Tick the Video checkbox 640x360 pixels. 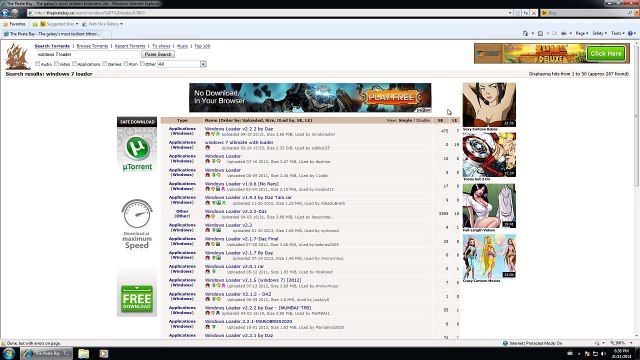click(x=56, y=64)
